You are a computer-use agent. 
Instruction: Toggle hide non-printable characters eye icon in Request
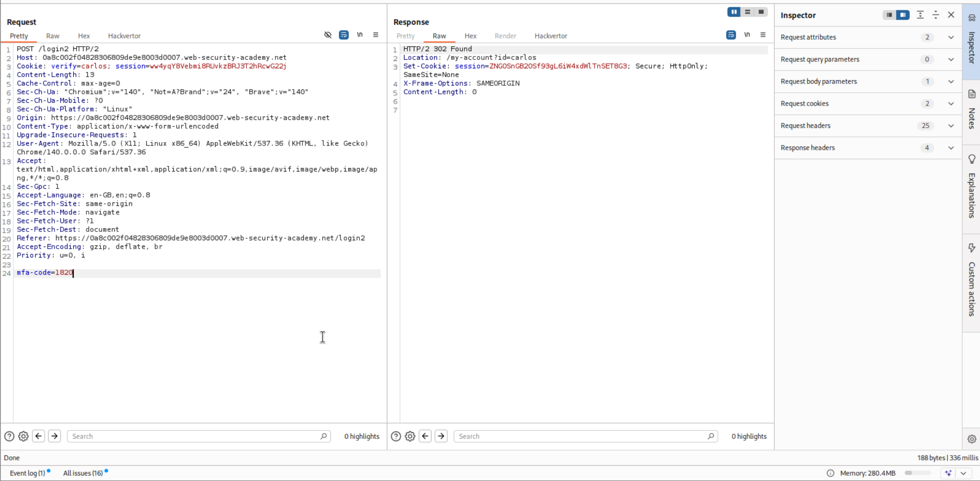point(328,35)
